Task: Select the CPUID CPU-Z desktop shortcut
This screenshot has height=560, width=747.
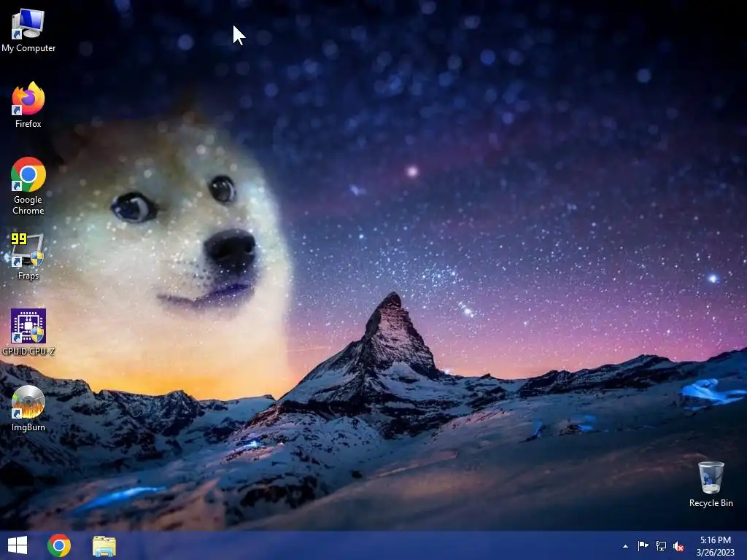Action: coord(28,332)
